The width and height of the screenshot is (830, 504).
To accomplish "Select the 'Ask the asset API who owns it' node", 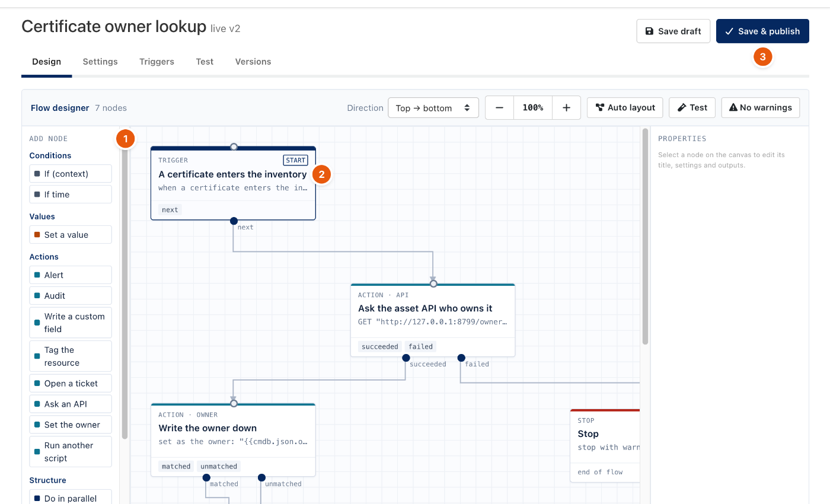I will point(433,320).
